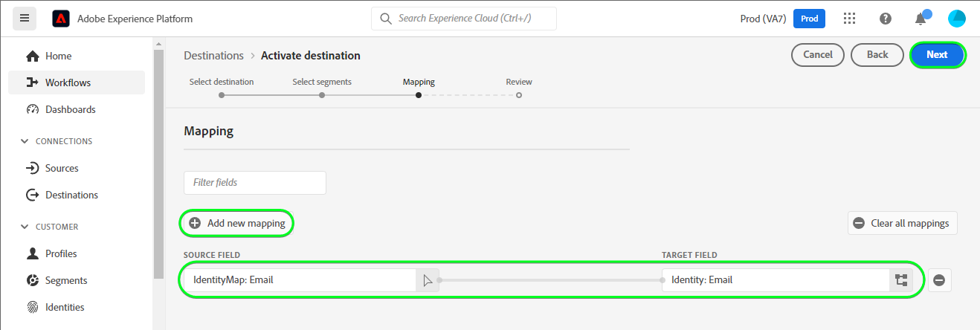
Task: Open the apps switcher grid icon
Action: pos(849,19)
